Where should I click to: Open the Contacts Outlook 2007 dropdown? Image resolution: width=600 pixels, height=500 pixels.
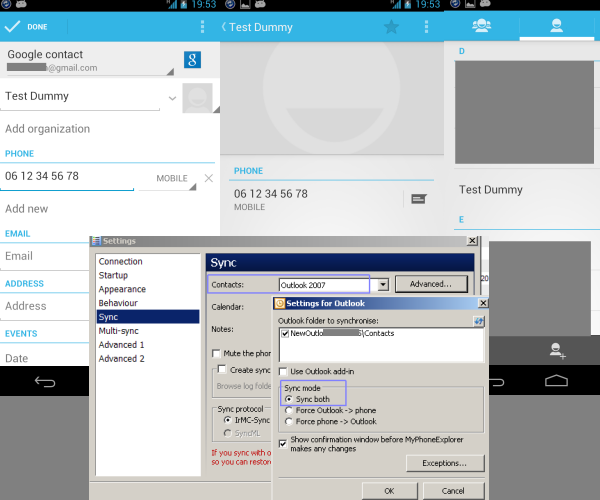[383, 285]
